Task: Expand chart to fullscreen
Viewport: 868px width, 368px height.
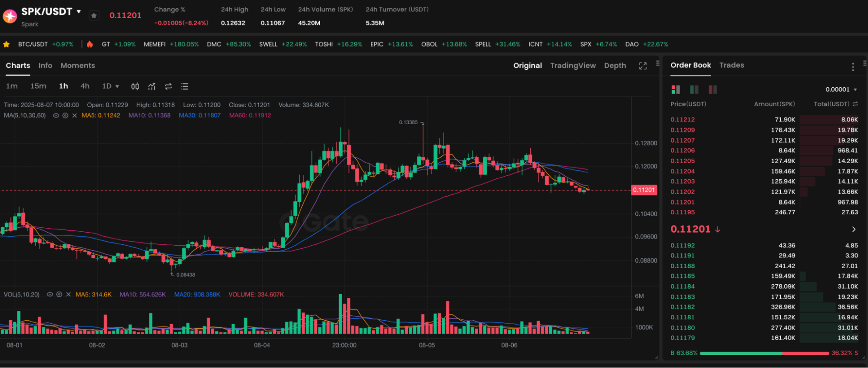Action: coord(643,66)
